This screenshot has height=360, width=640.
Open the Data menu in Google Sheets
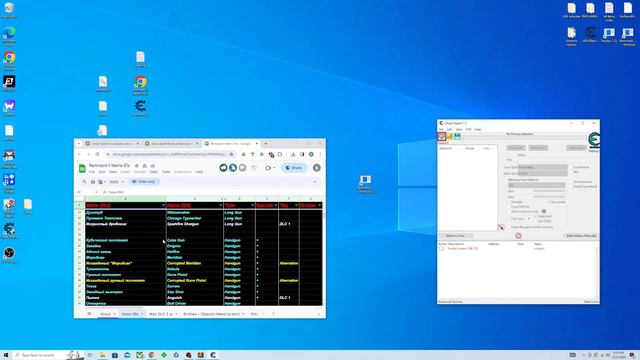pos(153,172)
